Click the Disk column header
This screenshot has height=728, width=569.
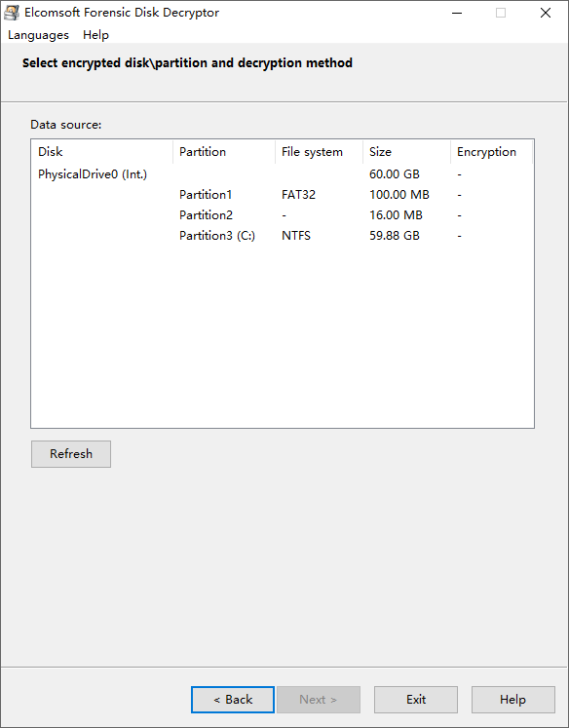pyautogui.click(x=102, y=152)
